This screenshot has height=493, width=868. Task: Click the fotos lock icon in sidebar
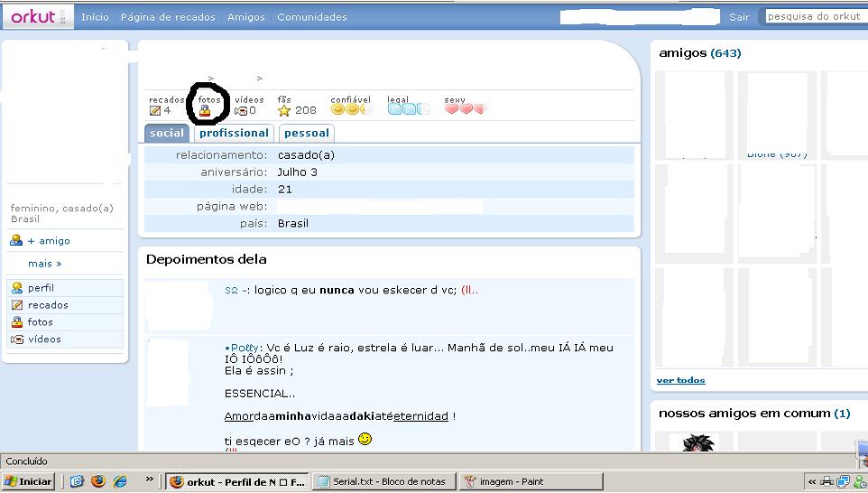tap(17, 321)
